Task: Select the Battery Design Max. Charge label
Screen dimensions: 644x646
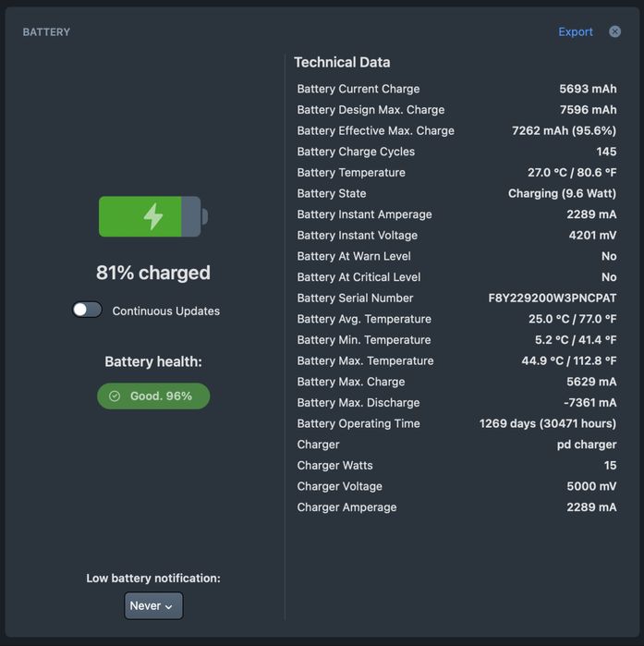Action: point(371,110)
